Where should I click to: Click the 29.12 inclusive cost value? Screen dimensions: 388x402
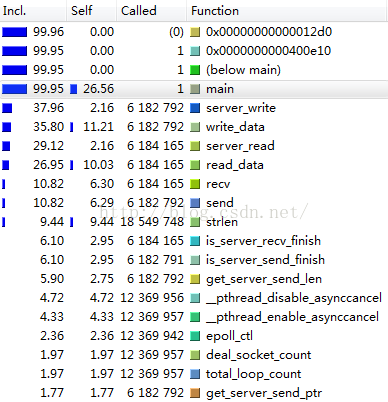point(48,146)
